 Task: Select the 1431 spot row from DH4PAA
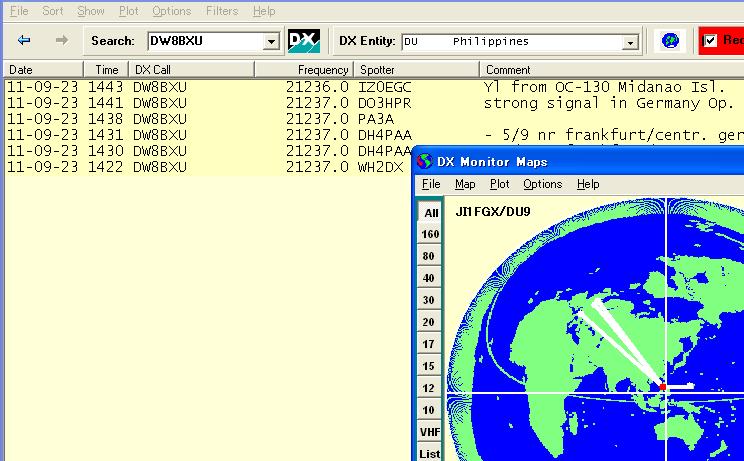pyautogui.click(x=374, y=135)
